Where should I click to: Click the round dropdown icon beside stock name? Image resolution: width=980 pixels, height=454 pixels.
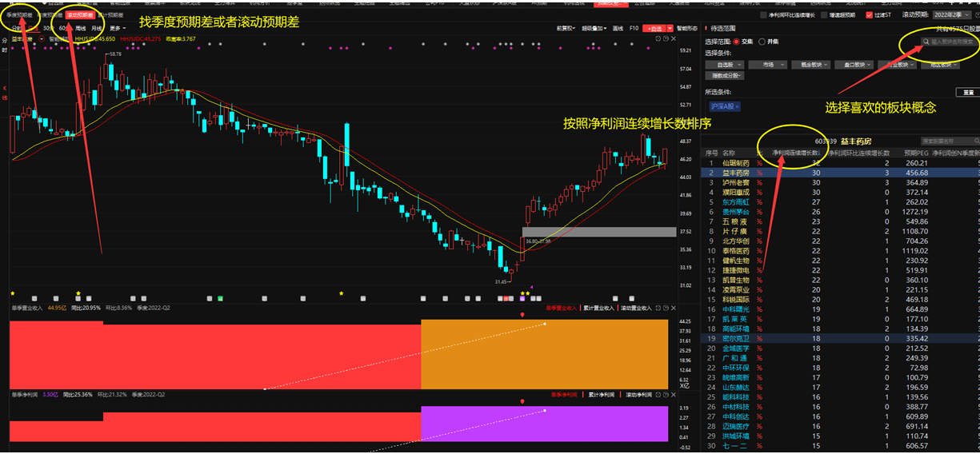[x=42, y=38]
